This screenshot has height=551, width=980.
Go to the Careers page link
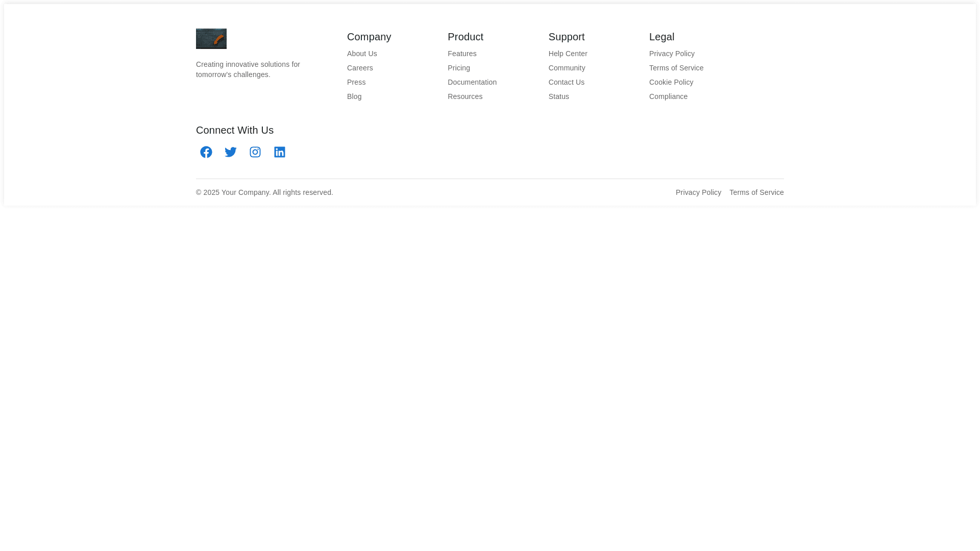[360, 68]
